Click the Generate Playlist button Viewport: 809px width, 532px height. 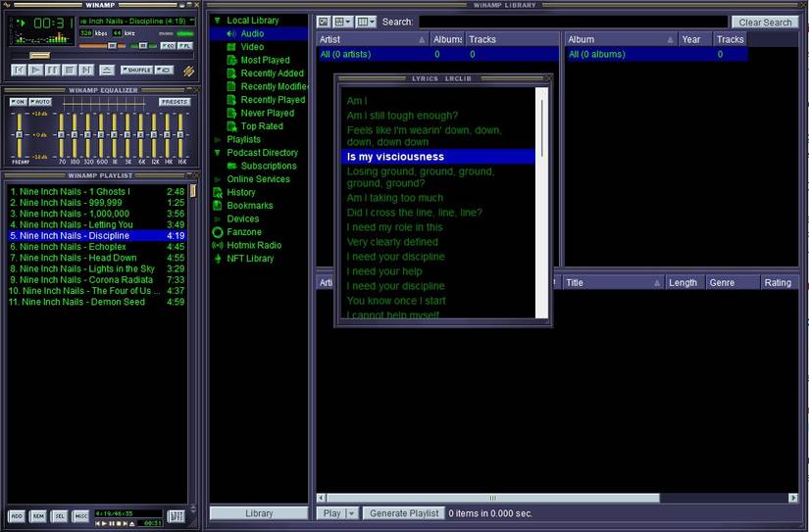point(404,513)
